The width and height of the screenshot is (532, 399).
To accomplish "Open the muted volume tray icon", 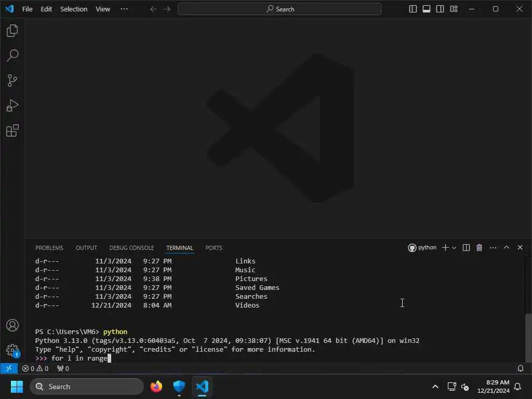I will (465, 387).
